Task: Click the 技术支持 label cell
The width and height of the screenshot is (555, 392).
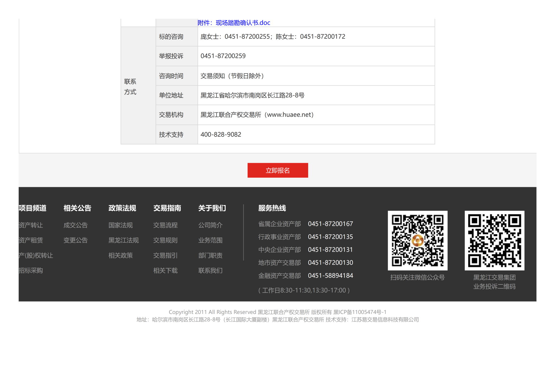Action: pyautogui.click(x=177, y=135)
